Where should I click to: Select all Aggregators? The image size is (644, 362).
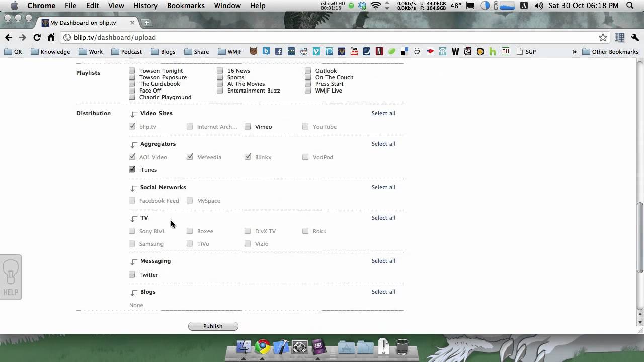[383, 144]
